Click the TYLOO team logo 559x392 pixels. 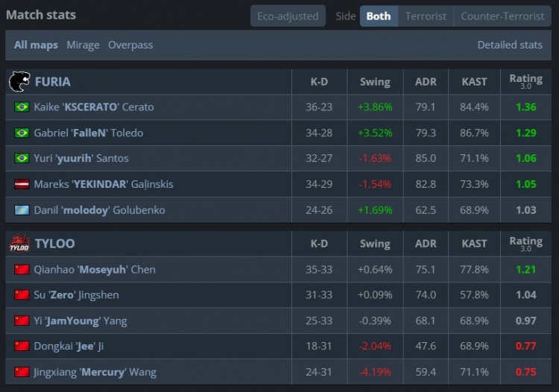[19, 244]
